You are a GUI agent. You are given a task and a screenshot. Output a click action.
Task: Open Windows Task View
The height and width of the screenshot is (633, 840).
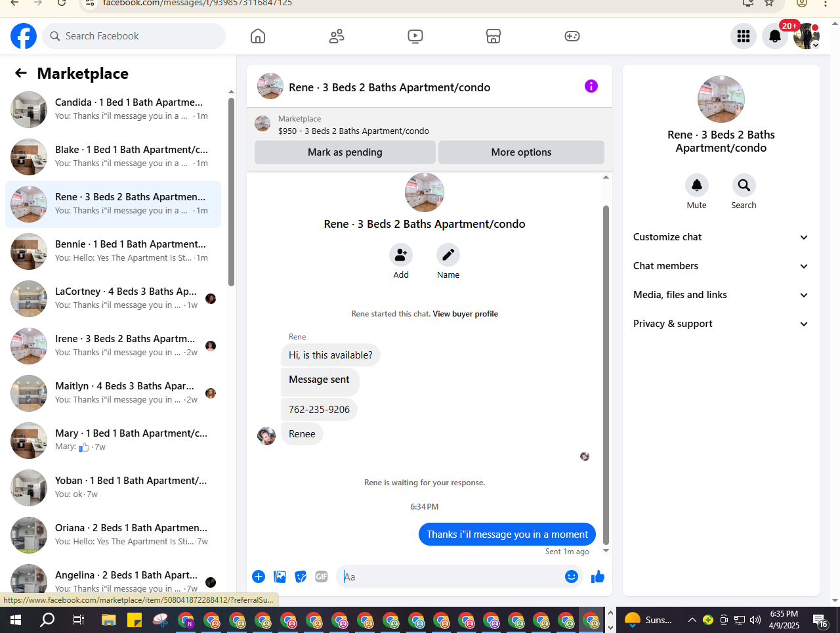(x=78, y=620)
